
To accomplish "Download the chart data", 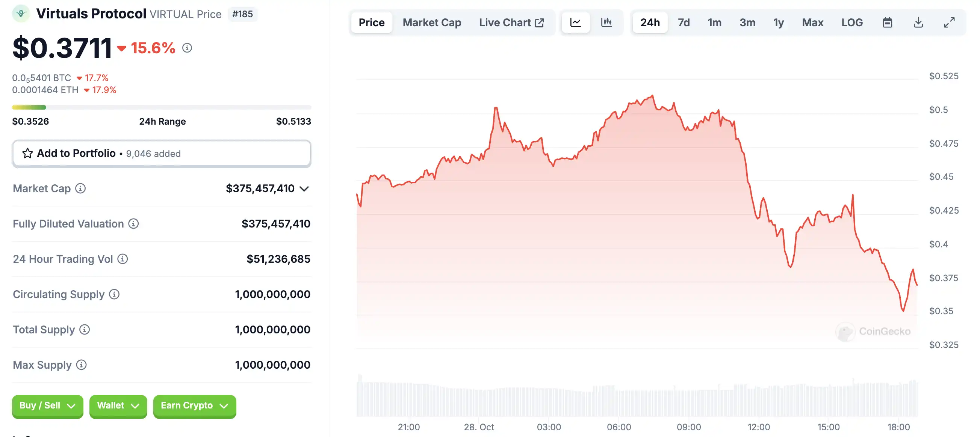I will tap(918, 23).
